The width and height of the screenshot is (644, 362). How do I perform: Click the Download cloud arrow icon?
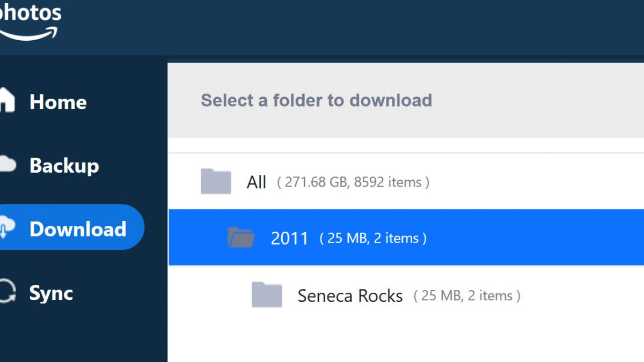6,228
